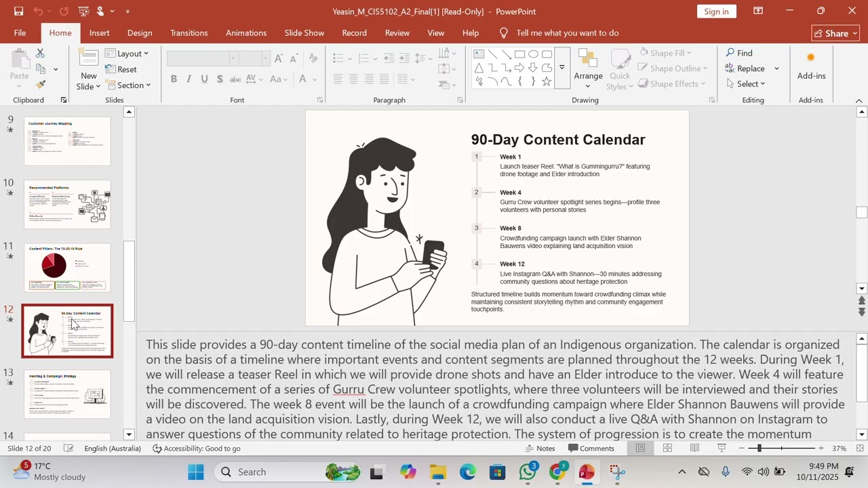
Task: Save the presentation using the floppy disk icon
Action: [x=18, y=11]
